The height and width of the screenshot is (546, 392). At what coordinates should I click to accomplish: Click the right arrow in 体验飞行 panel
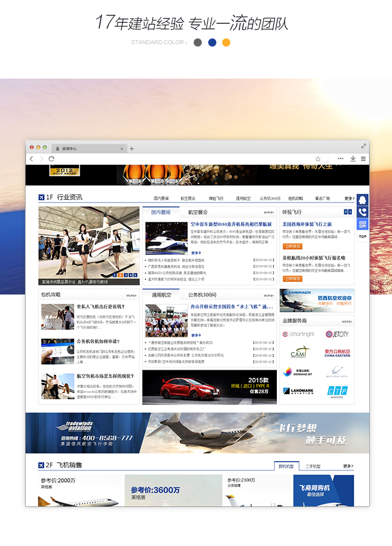coord(350,212)
